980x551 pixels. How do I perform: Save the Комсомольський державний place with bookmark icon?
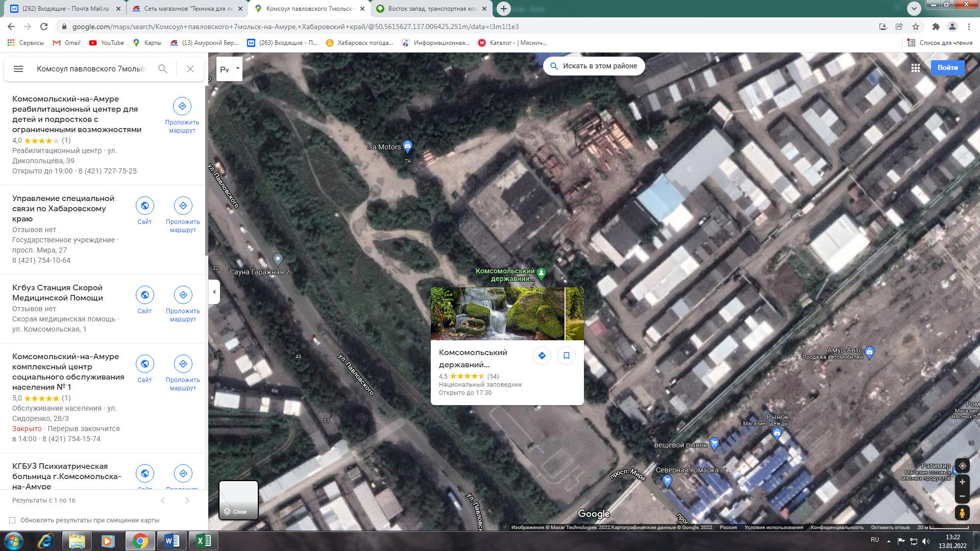pyautogui.click(x=567, y=356)
